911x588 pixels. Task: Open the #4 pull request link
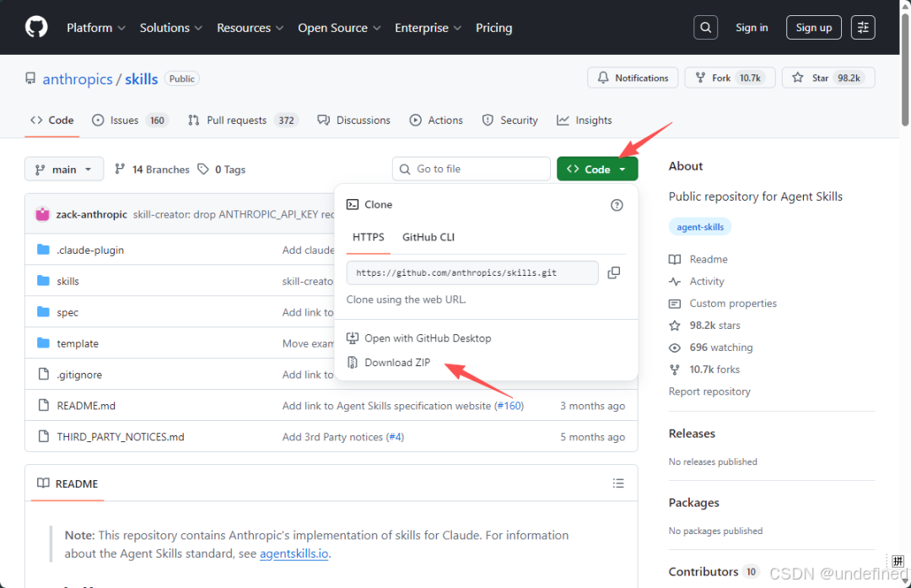(395, 437)
